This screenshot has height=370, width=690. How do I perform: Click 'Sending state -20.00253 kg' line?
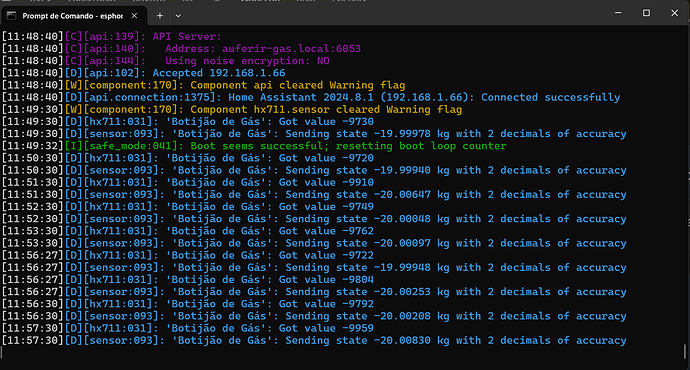[x=314, y=292]
